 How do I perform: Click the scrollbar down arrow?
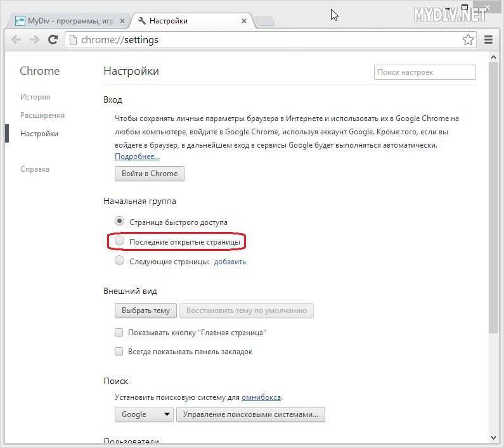click(493, 438)
